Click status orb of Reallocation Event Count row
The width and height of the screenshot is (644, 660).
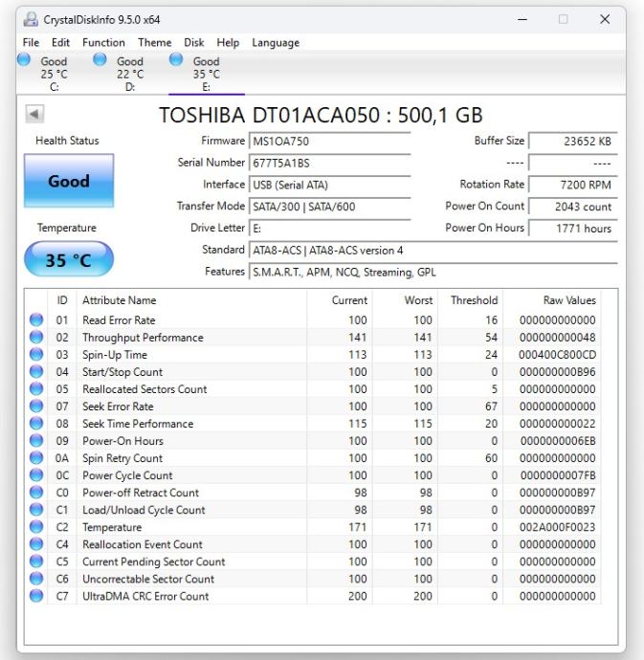pyautogui.click(x=36, y=544)
